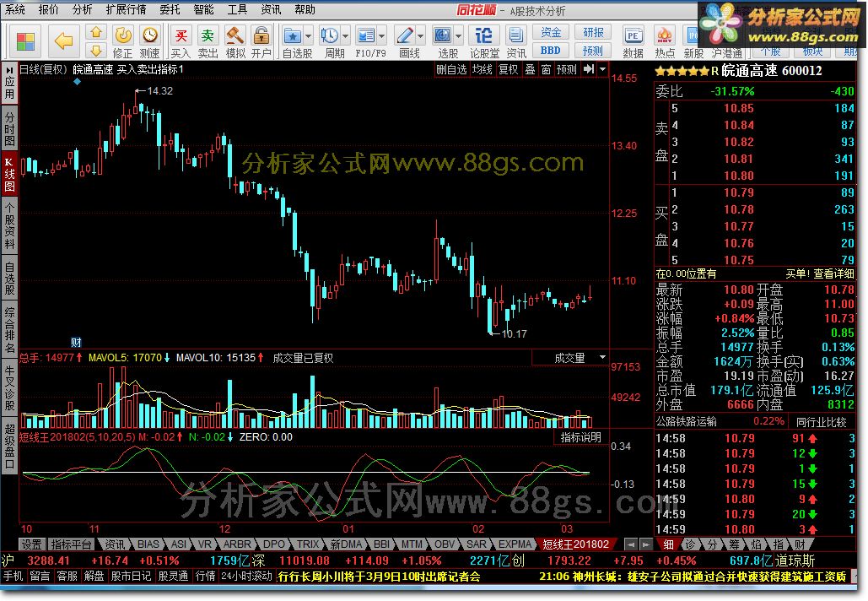Toggle 预测 forecast in chart header
This screenshot has width=868, height=601.
tap(566, 70)
